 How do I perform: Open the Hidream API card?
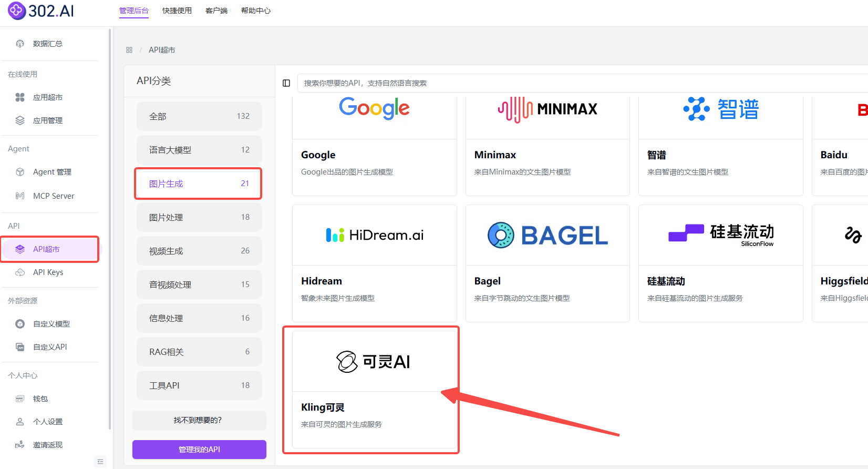[x=375, y=263]
